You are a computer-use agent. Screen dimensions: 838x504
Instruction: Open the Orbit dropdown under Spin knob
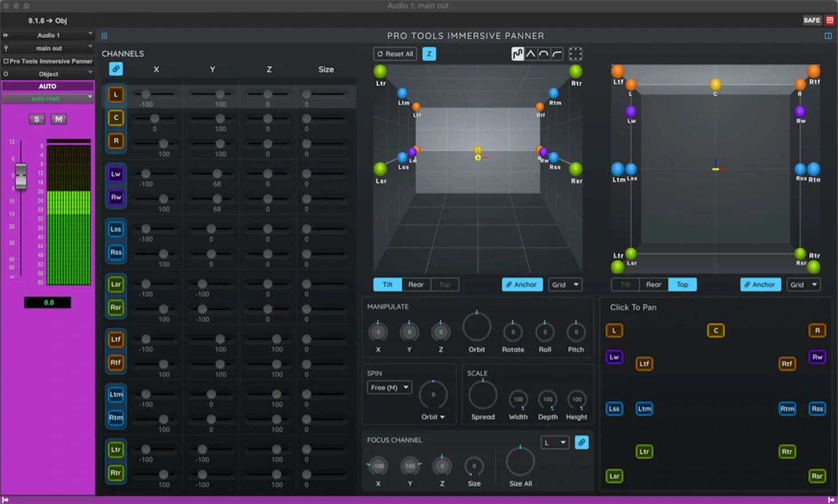[433, 417]
